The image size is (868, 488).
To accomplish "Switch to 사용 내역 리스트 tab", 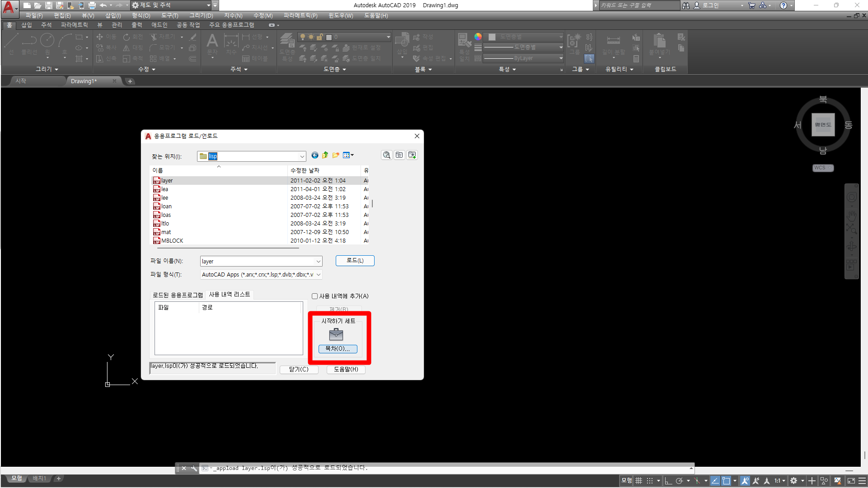I will click(x=230, y=295).
